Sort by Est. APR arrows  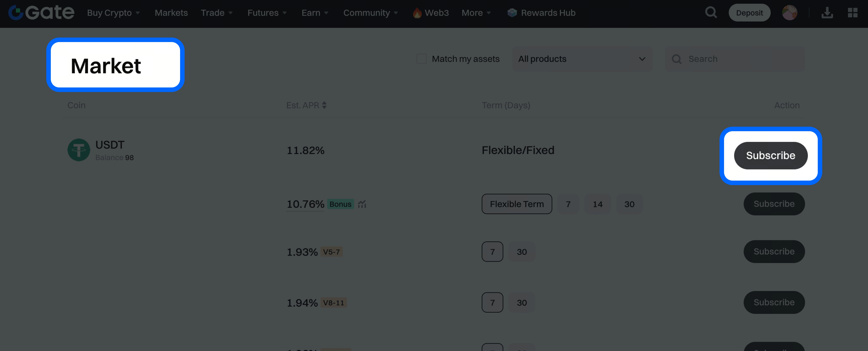tap(324, 105)
